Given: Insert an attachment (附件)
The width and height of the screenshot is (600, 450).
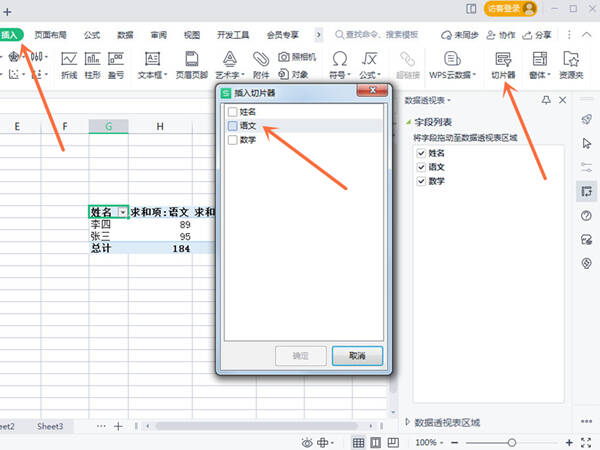Looking at the screenshot, I should click(x=261, y=65).
